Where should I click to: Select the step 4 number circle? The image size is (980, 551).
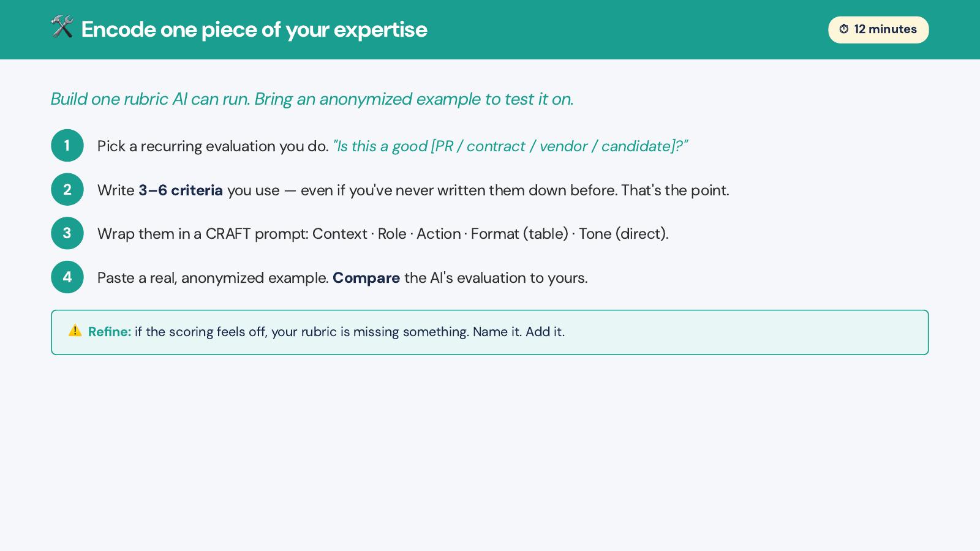coord(67,277)
